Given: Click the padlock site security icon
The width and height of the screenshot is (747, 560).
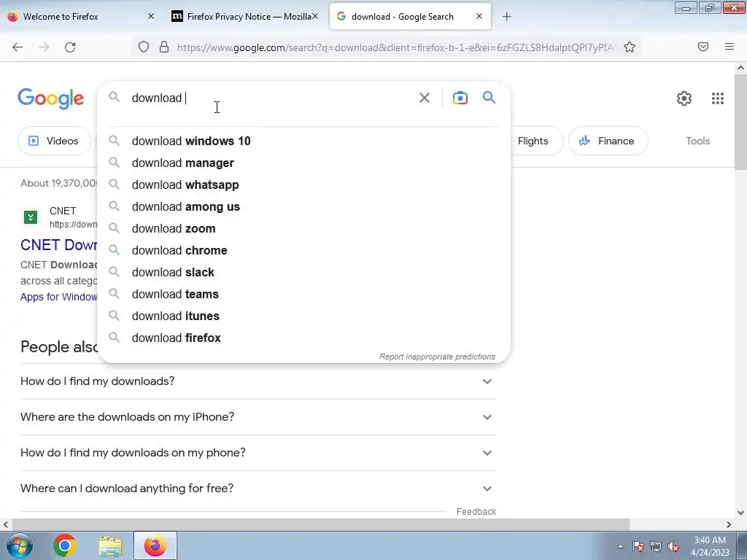Looking at the screenshot, I should pyautogui.click(x=164, y=47).
